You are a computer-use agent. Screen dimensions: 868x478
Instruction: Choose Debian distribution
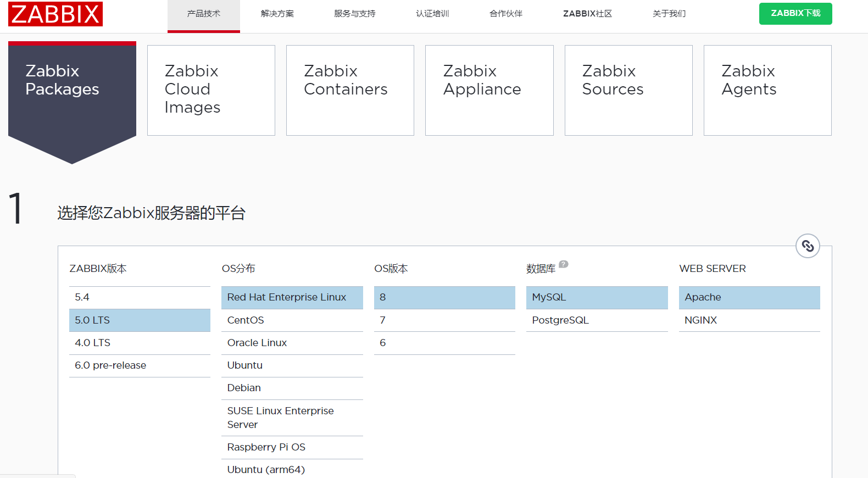coord(292,388)
